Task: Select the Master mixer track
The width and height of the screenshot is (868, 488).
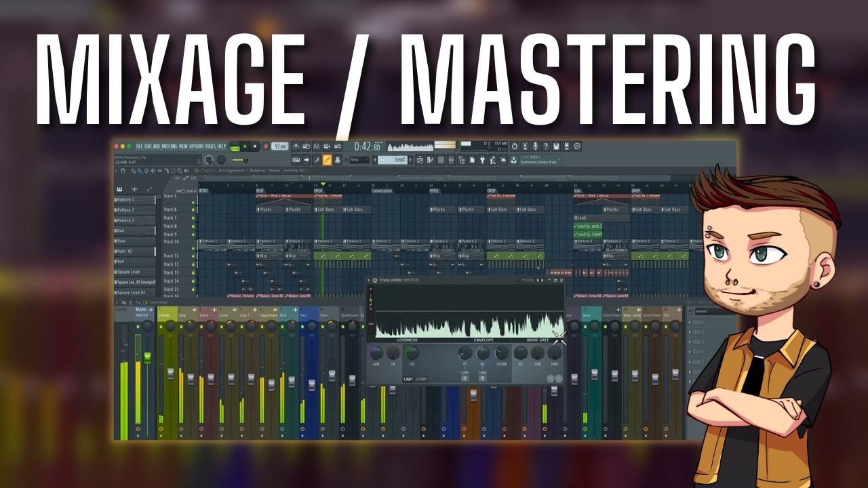Action: pyautogui.click(x=144, y=312)
